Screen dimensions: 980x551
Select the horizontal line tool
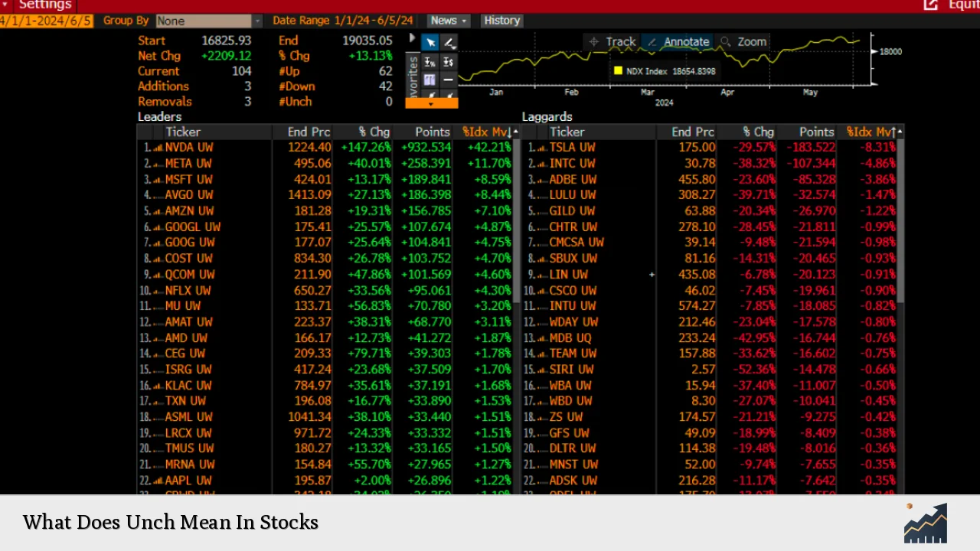(x=449, y=80)
